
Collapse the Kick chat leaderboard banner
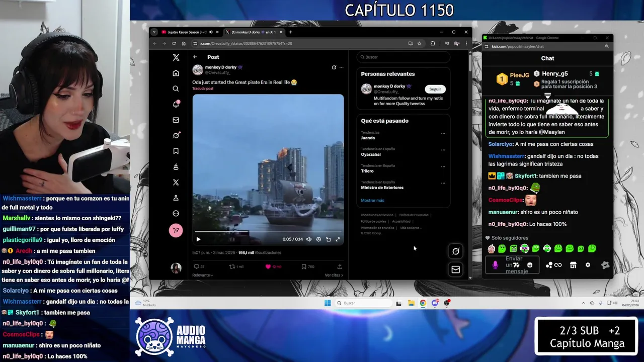pos(548,95)
